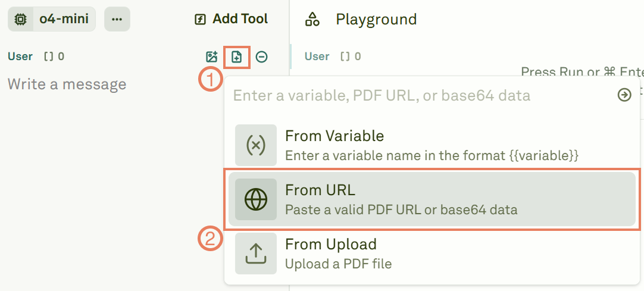Click the Playground title
This screenshot has height=291, width=644.
tap(376, 19)
